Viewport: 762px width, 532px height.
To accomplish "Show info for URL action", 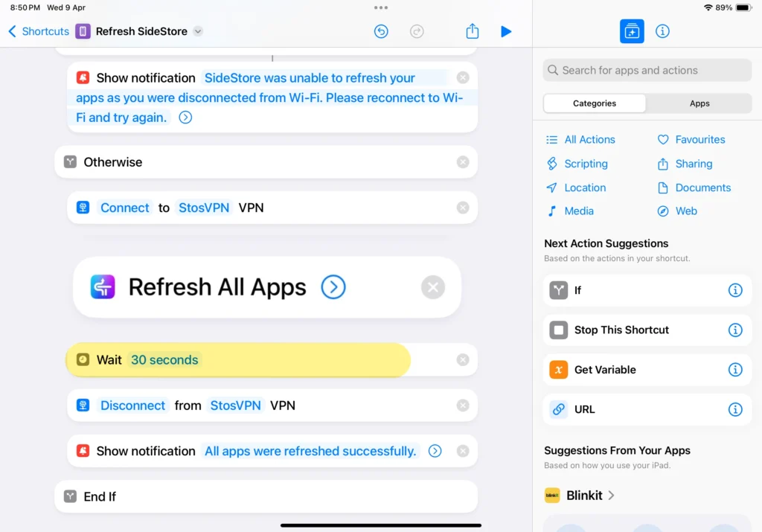I will 735,409.
